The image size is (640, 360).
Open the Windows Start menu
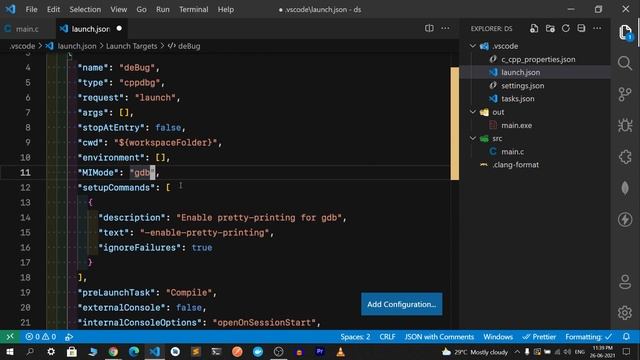click(10, 351)
